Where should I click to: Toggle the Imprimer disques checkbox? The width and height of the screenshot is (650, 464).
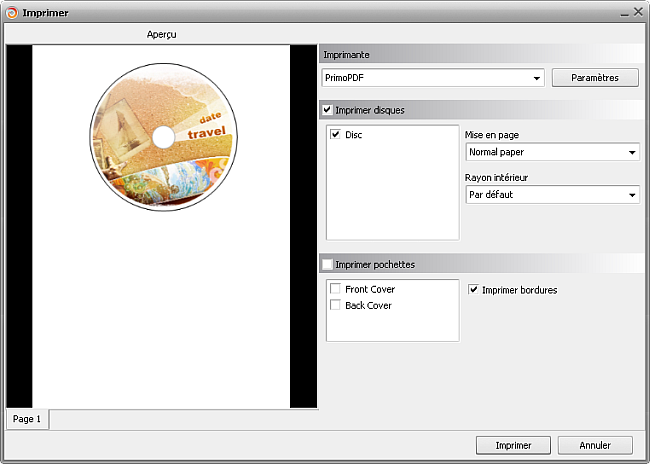[x=327, y=110]
